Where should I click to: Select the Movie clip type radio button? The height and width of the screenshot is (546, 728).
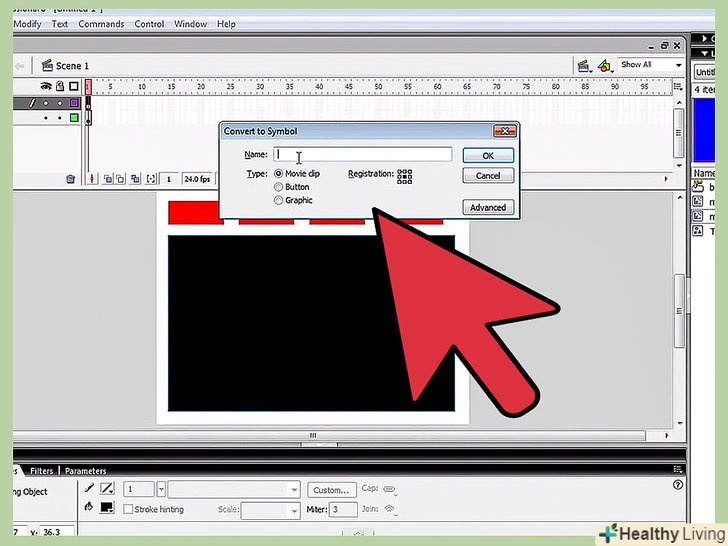click(278, 174)
